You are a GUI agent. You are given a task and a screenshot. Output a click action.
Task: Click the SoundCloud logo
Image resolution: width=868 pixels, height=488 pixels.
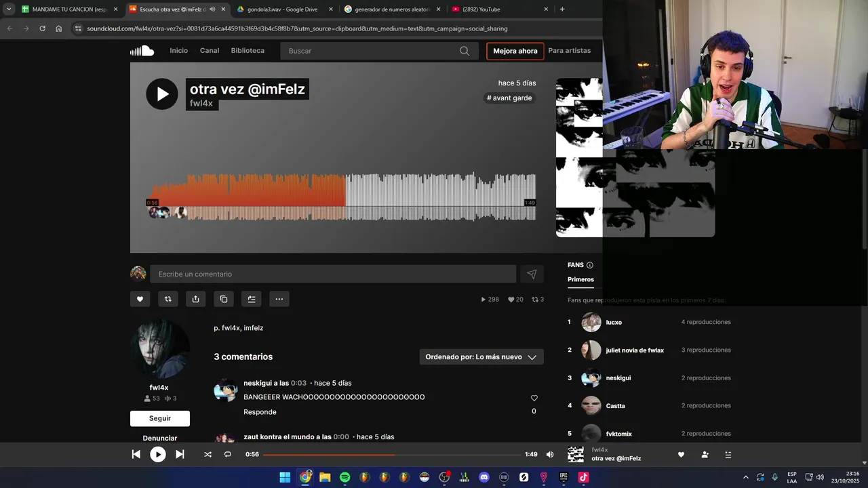tap(142, 51)
